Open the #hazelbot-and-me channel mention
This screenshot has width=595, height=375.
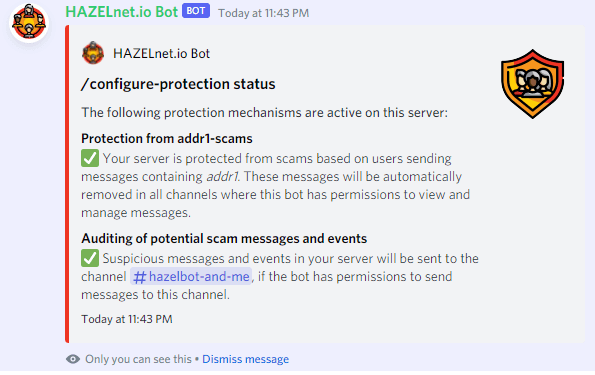tap(191, 277)
